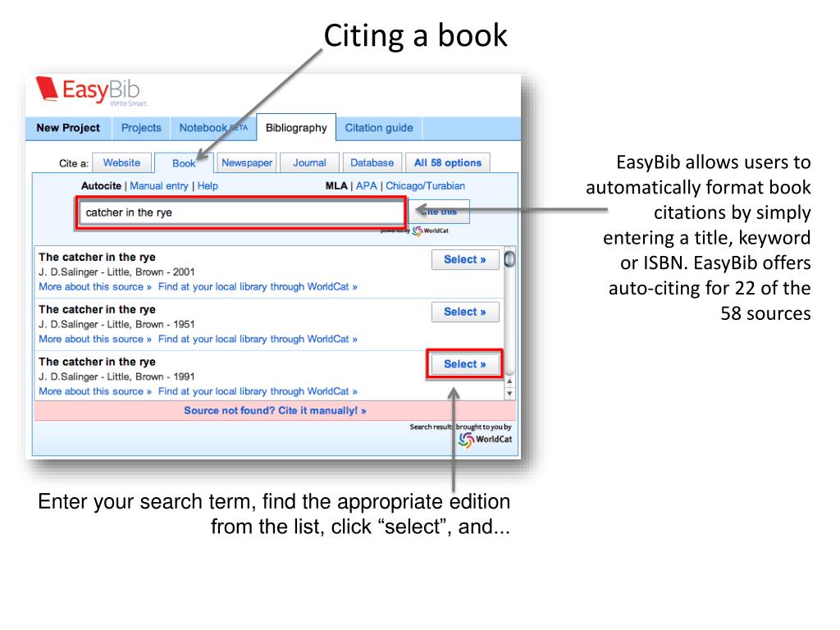
Task: Open More about this source for 2001 edition
Action: (95, 287)
